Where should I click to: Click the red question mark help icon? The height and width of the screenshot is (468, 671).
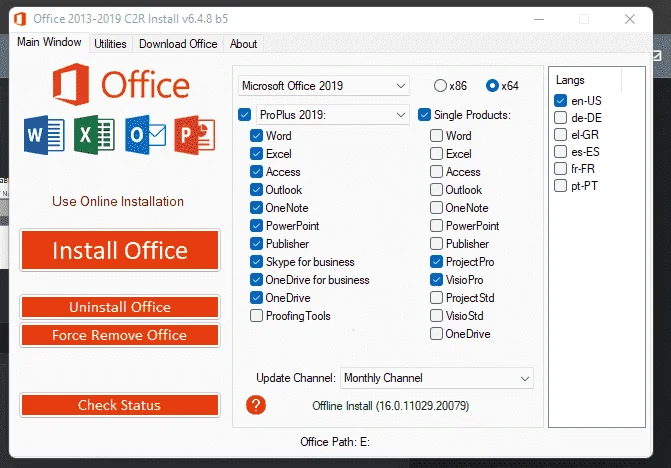pos(256,405)
